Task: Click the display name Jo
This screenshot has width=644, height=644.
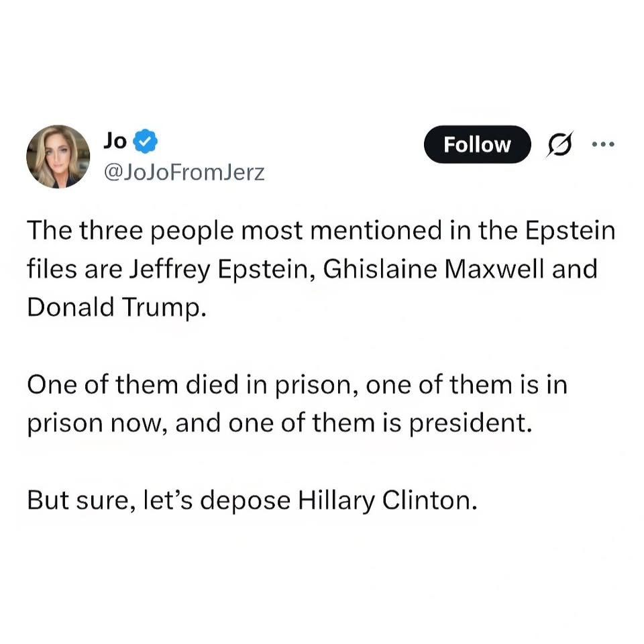Action: coord(115,142)
